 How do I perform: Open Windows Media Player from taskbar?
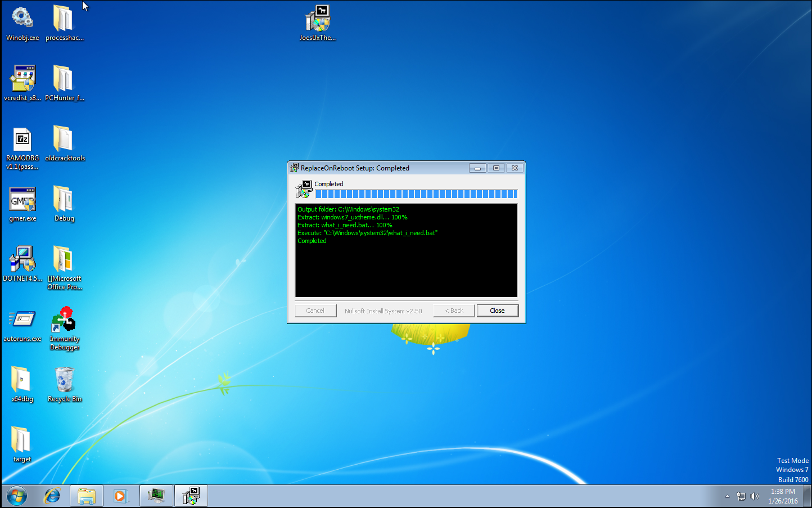coord(121,496)
